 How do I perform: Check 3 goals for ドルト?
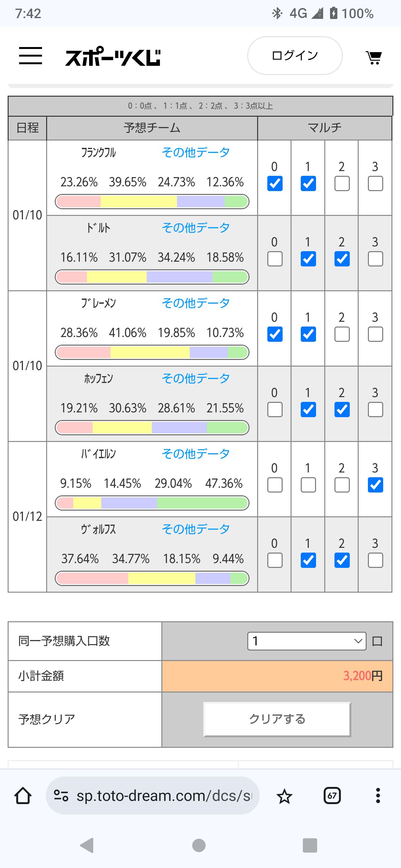(375, 259)
